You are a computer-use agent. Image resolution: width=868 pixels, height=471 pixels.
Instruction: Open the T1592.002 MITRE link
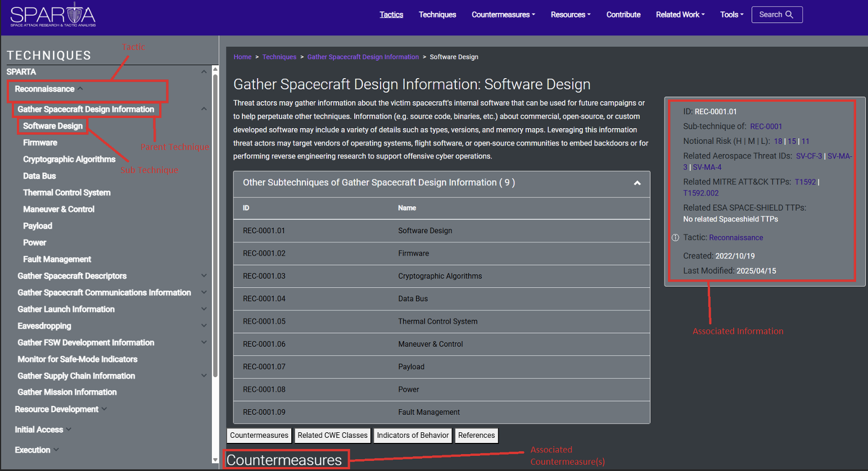point(700,193)
